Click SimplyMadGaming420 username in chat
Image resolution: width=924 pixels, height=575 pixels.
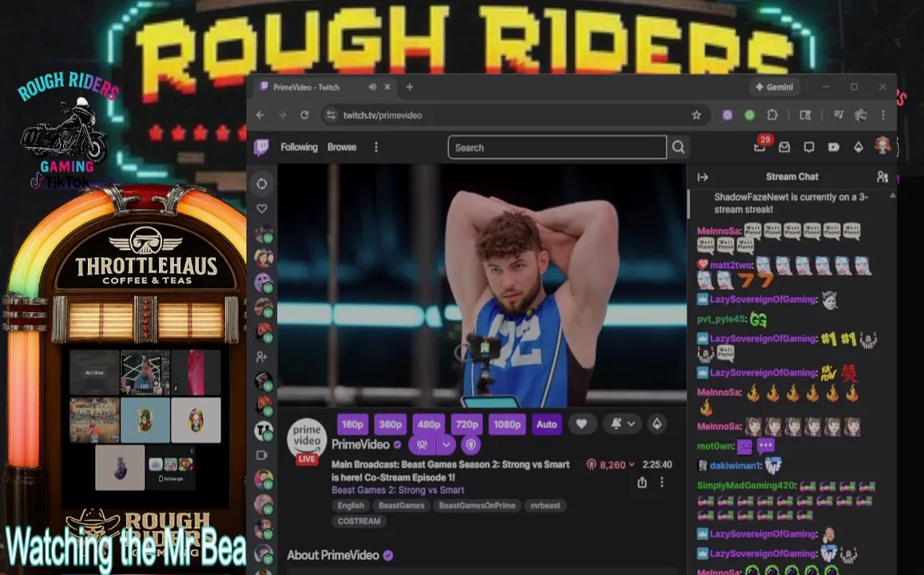(746, 486)
